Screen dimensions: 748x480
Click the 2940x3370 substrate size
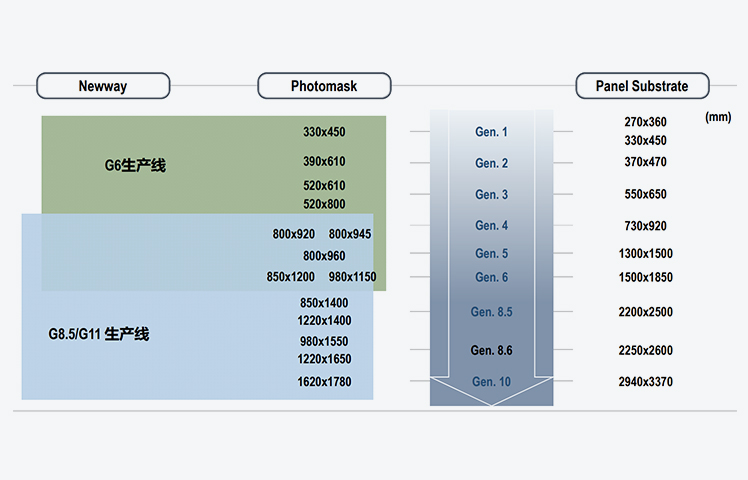(x=645, y=381)
